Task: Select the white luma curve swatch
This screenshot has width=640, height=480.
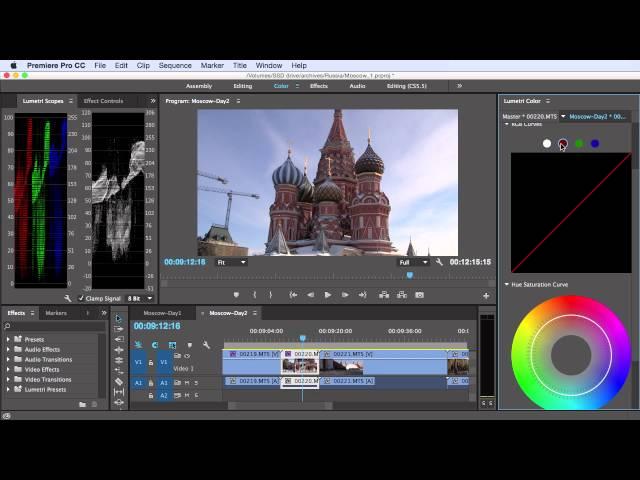Action: pos(547,143)
